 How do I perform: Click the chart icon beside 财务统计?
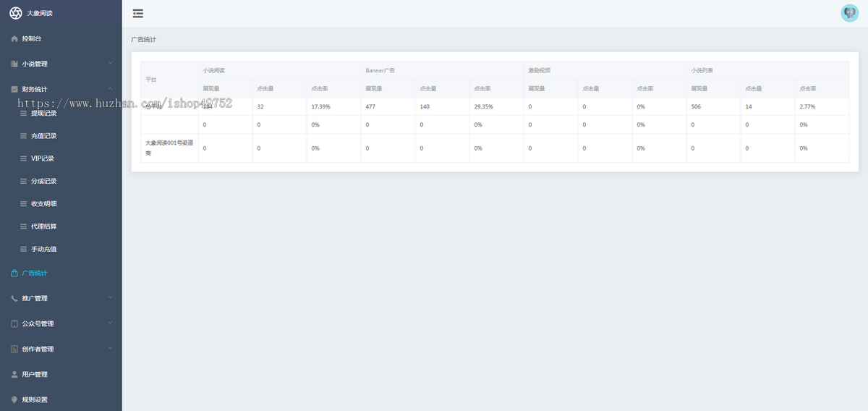pos(14,89)
